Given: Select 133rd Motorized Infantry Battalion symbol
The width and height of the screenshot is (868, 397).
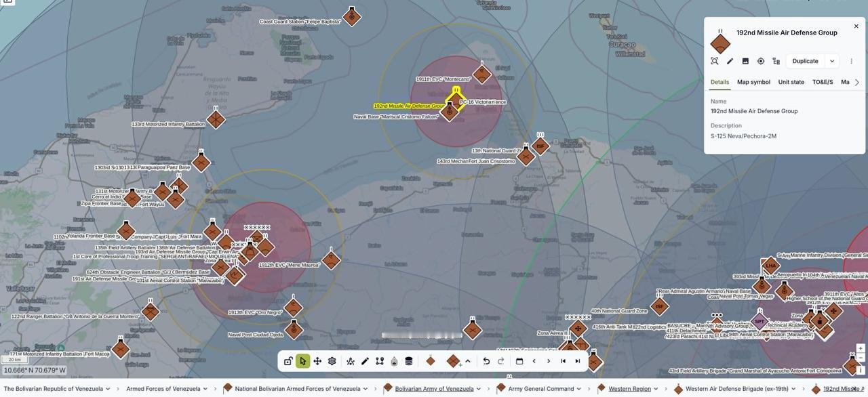Looking at the screenshot, I should click(216, 119).
